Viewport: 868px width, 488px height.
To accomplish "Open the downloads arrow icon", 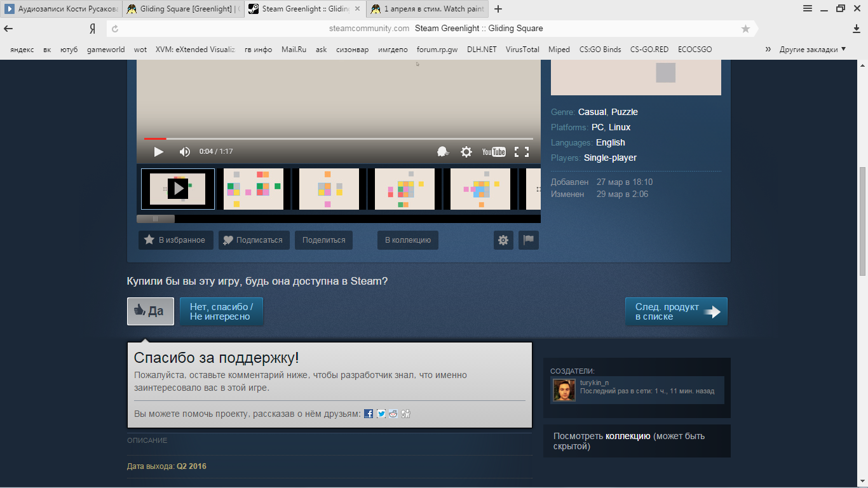I will 856,29.
